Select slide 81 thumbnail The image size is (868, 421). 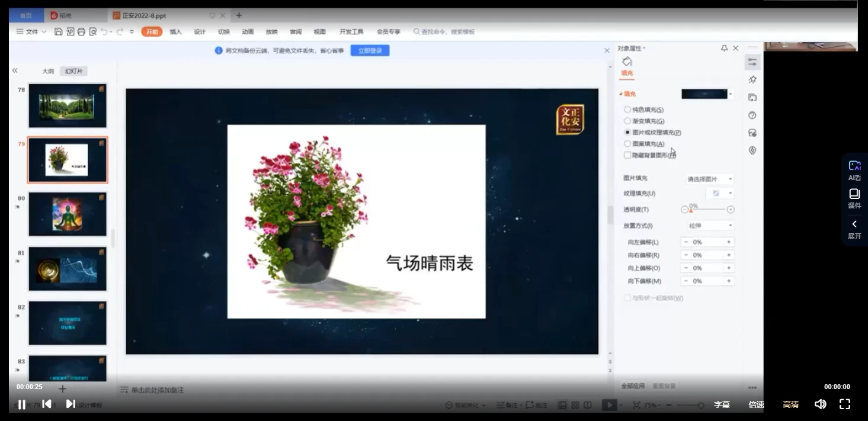pyautogui.click(x=68, y=268)
